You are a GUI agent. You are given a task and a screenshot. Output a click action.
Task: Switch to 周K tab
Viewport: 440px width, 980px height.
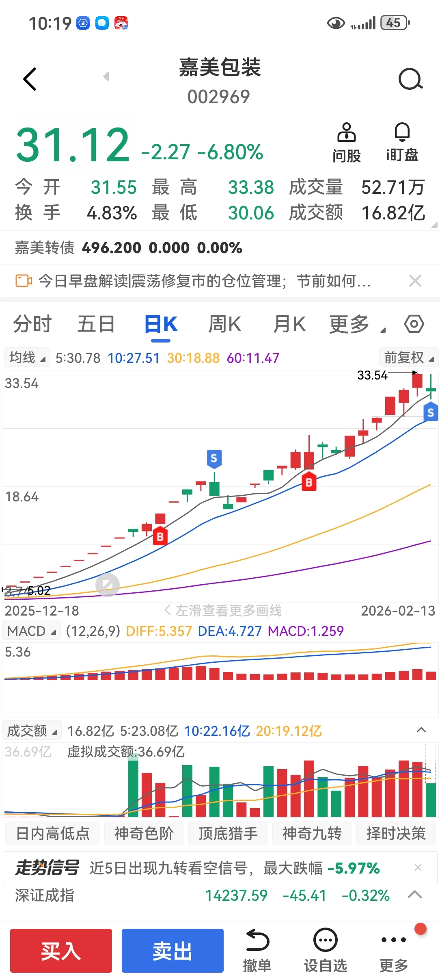click(224, 324)
